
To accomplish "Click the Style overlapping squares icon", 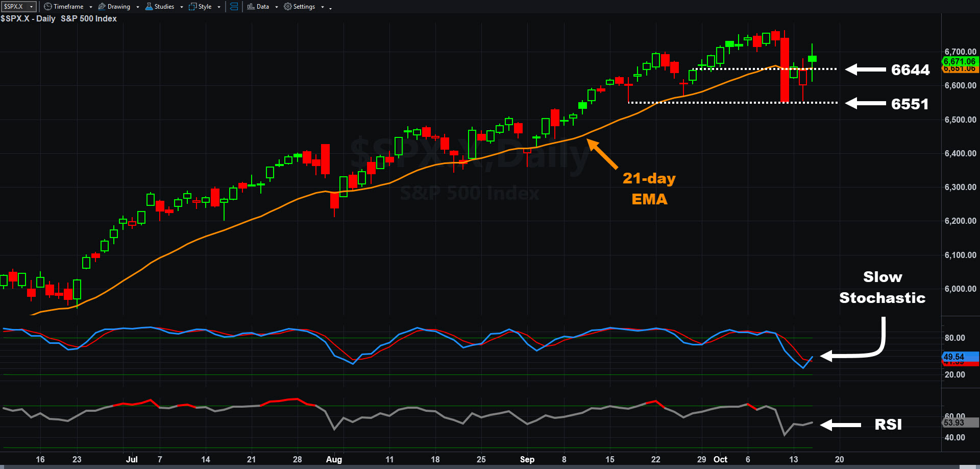I will click(x=192, y=7).
